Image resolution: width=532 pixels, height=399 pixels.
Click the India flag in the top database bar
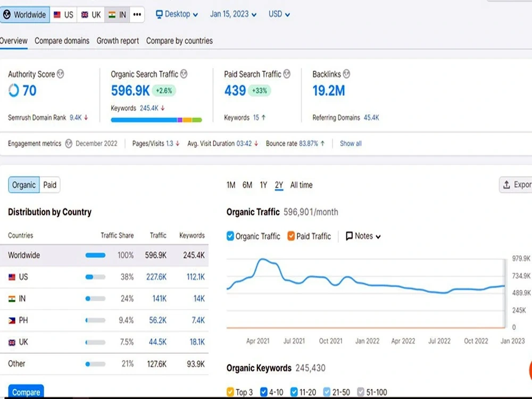[x=112, y=14]
